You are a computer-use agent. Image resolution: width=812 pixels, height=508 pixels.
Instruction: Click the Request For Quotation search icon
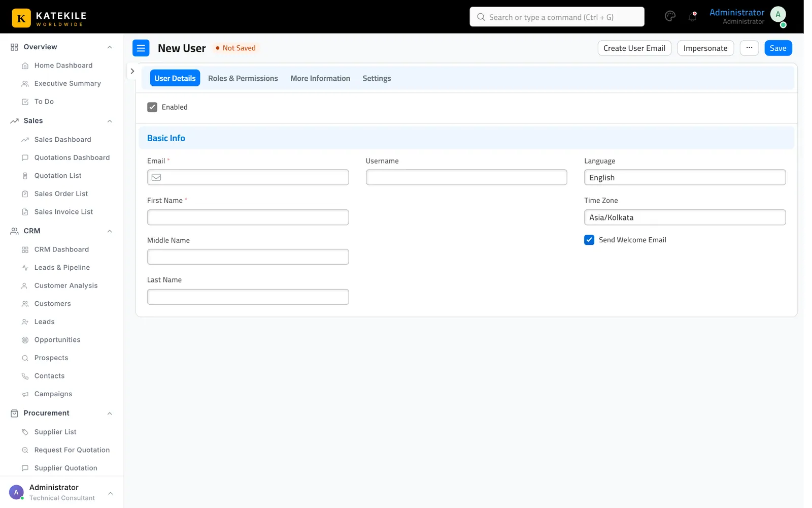[x=25, y=450]
